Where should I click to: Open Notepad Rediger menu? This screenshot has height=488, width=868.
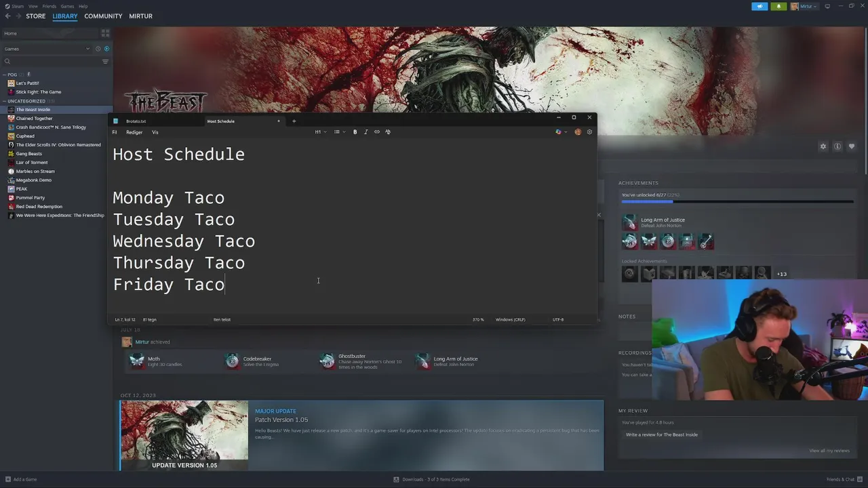pyautogui.click(x=134, y=132)
